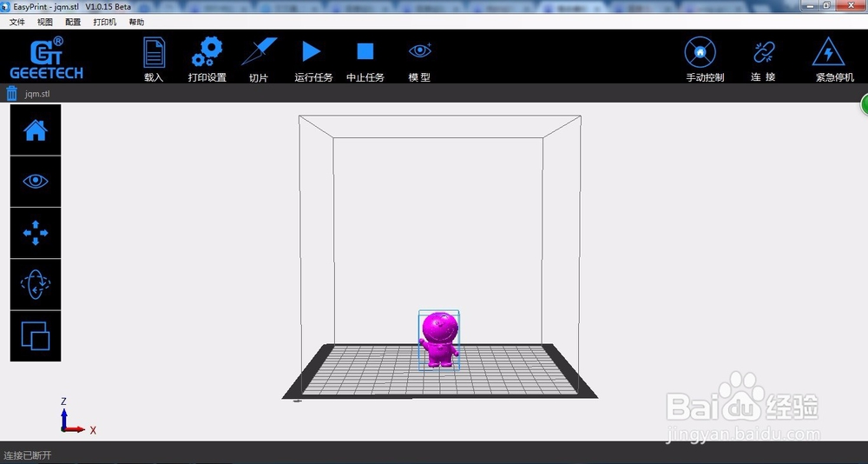
Task: Select the 切片 slice tool icon
Action: [x=259, y=51]
